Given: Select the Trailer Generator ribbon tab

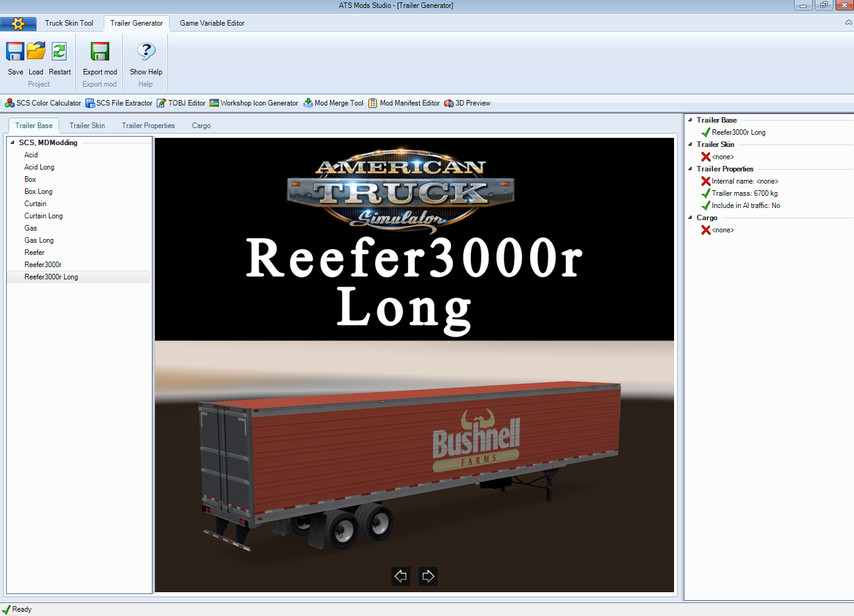Looking at the screenshot, I should click(x=137, y=23).
